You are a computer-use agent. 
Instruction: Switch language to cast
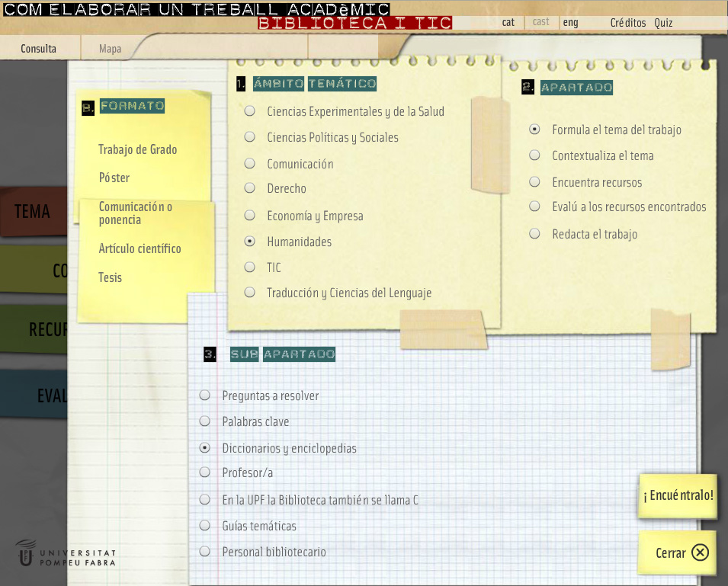(541, 22)
